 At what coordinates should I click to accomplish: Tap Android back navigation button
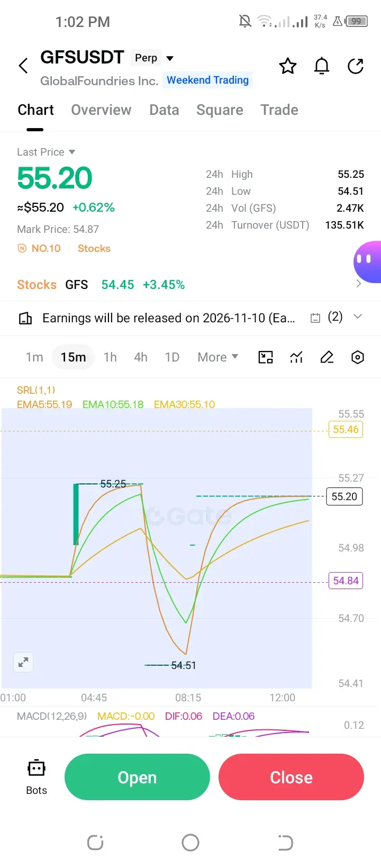pyautogui.click(x=285, y=842)
